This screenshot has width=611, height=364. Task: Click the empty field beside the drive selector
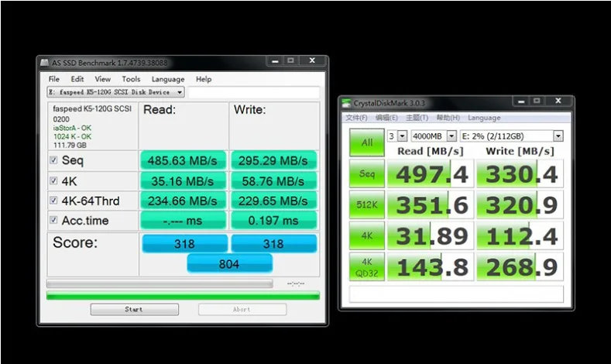(254, 92)
